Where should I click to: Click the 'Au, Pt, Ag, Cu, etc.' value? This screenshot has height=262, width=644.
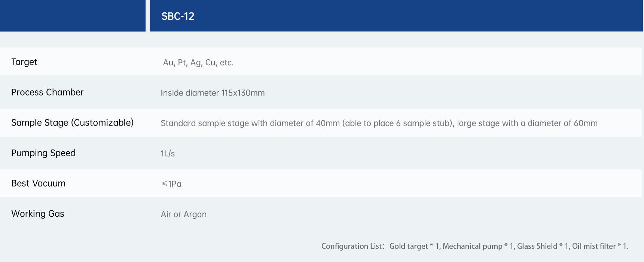click(198, 63)
